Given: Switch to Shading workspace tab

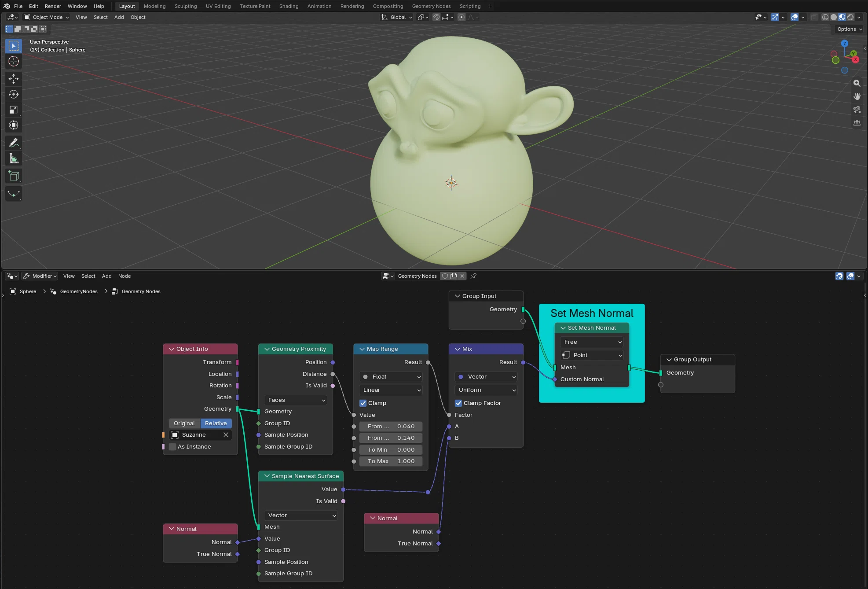Looking at the screenshot, I should pyautogui.click(x=289, y=6).
